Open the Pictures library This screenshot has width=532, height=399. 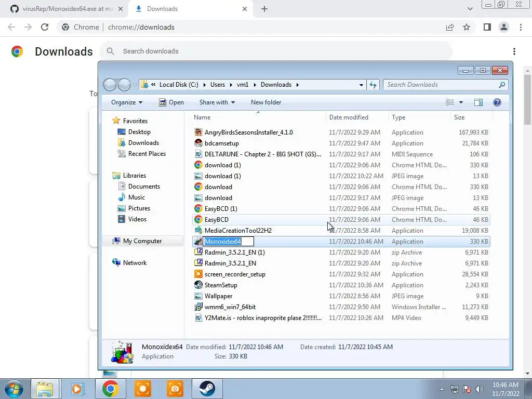(x=139, y=208)
